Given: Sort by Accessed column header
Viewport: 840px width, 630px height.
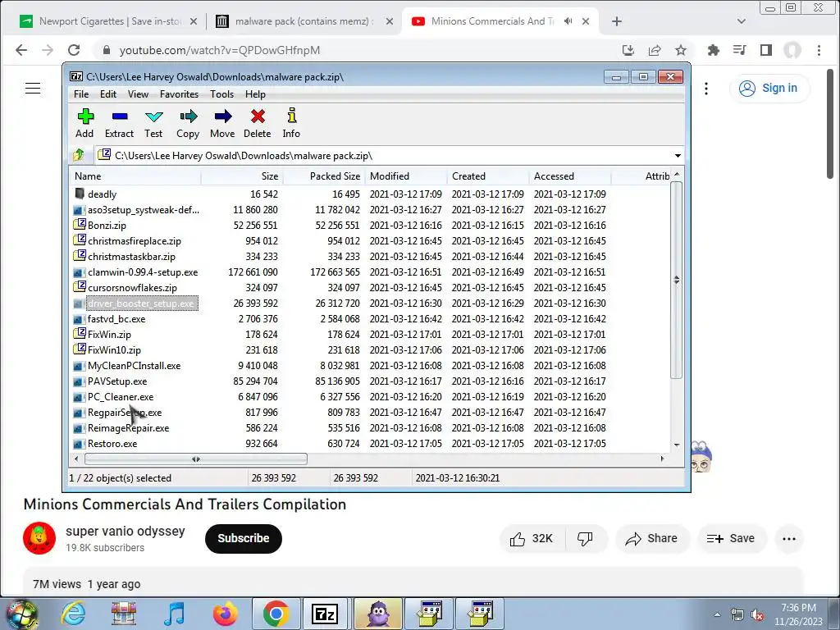Looking at the screenshot, I should click(x=569, y=176).
